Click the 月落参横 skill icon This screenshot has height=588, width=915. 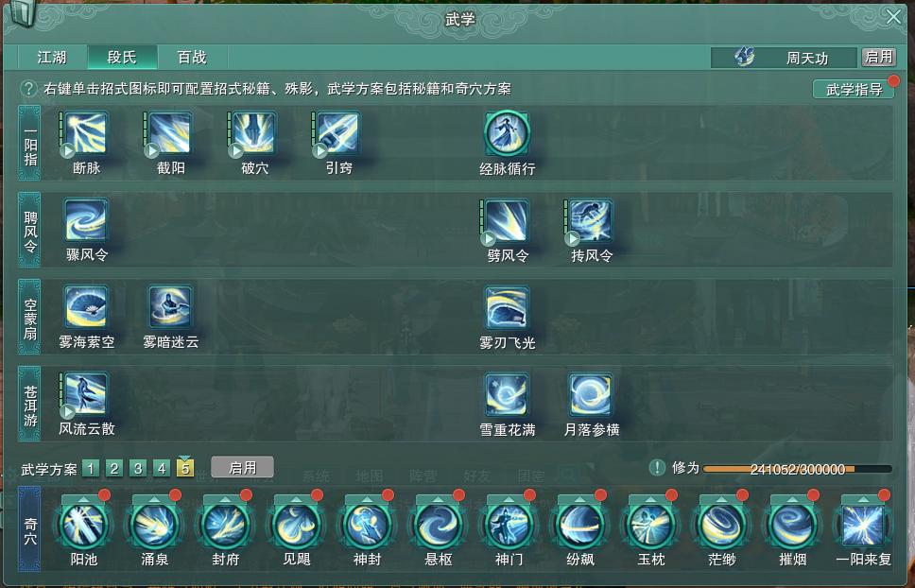[x=591, y=395]
